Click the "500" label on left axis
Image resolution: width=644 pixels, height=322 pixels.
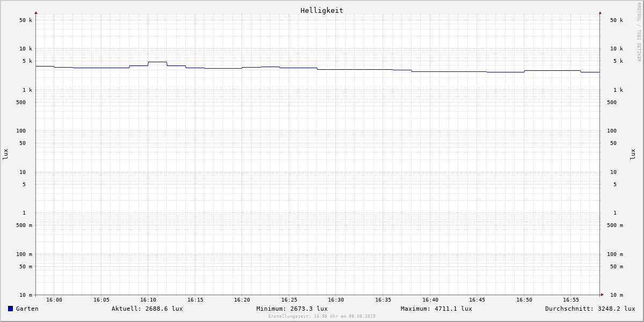pos(21,103)
